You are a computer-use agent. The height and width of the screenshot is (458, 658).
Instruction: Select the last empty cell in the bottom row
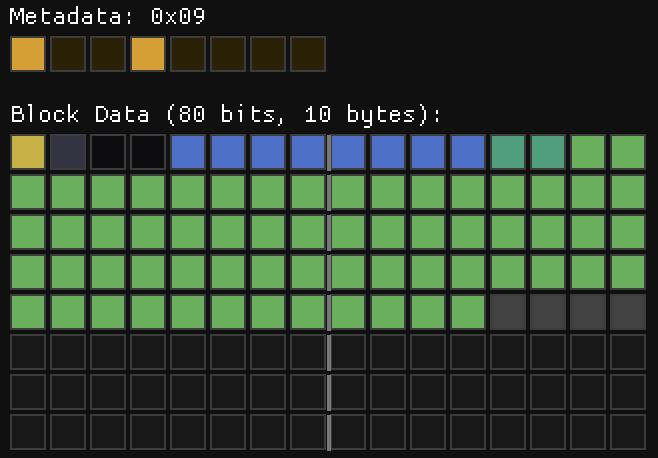628,432
